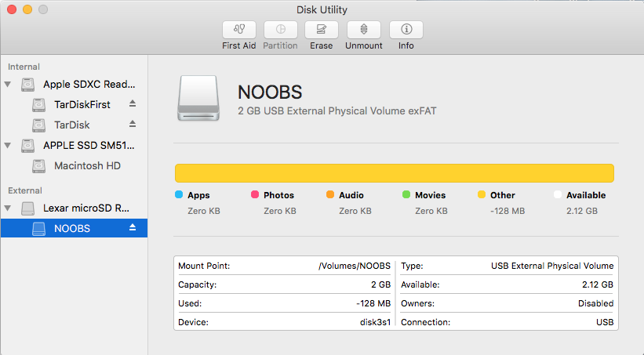Collapse the Lexar microSD disclosure triangle
Image resolution: width=644 pixels, height=355 pixels.
tap(8, 208)
